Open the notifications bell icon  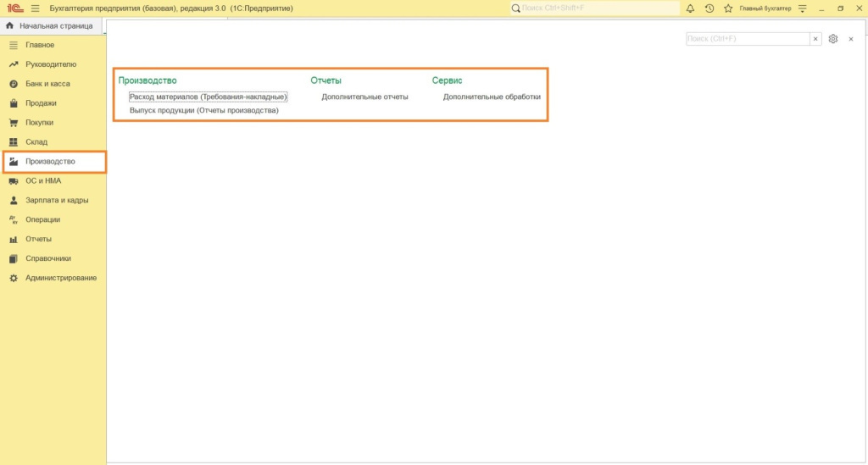690,8
